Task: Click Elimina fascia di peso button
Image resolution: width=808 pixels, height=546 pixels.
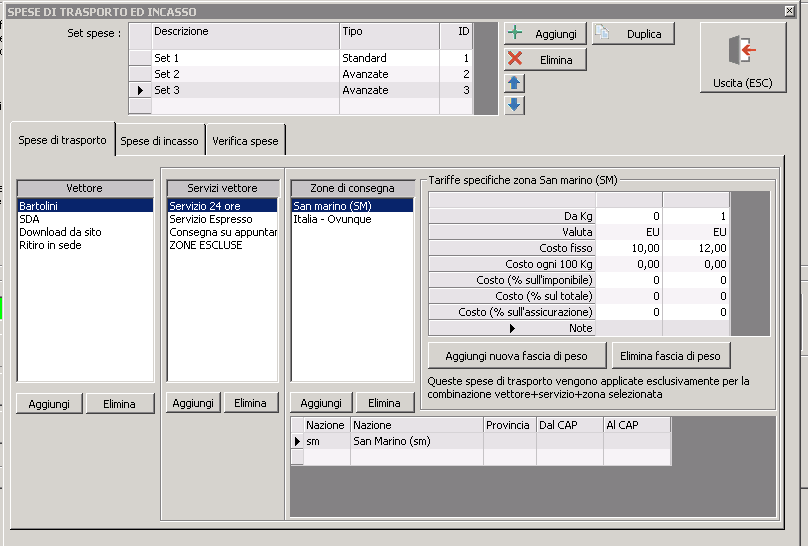Action: click(x=670, y=355)
